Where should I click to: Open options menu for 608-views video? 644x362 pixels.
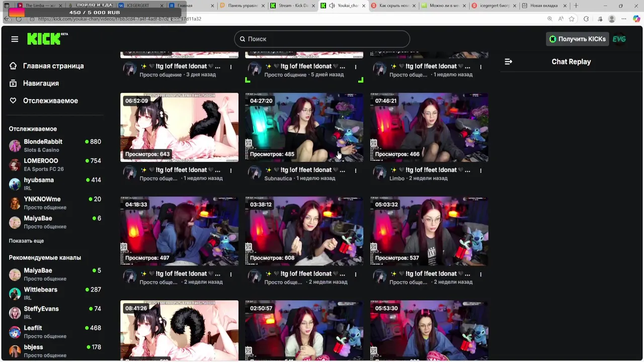coord(356,274)
